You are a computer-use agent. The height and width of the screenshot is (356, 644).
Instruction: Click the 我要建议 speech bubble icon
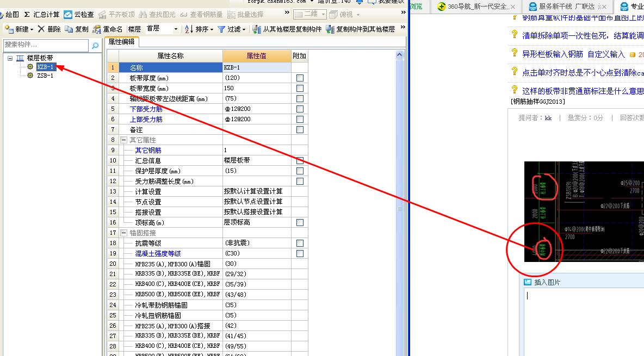(x=371, y=2)
